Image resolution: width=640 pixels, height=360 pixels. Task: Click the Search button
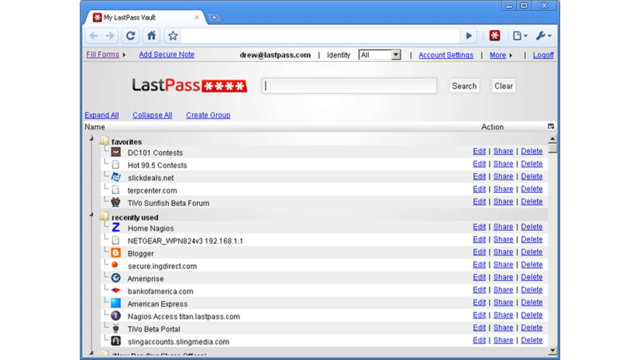(x=464, y=86)
